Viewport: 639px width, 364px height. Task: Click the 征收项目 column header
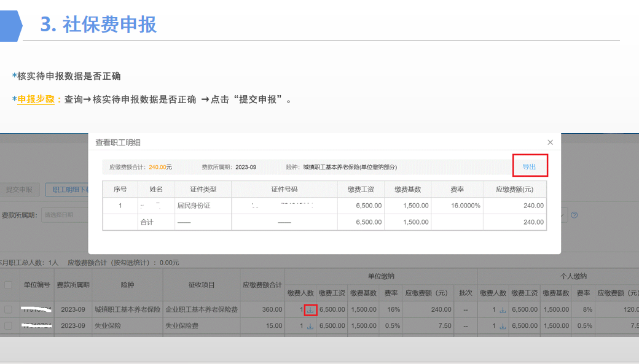[202, 285]
